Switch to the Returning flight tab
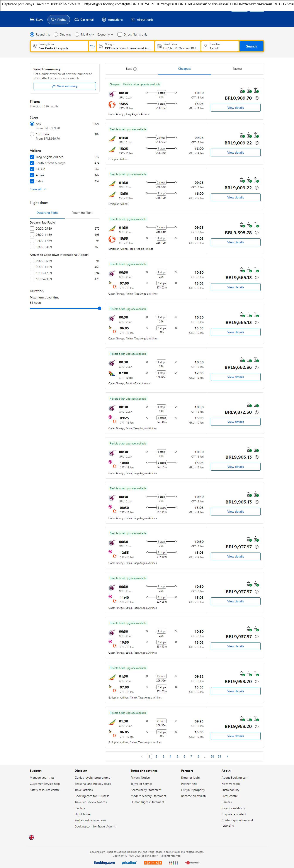 click(x=82, y=213)
